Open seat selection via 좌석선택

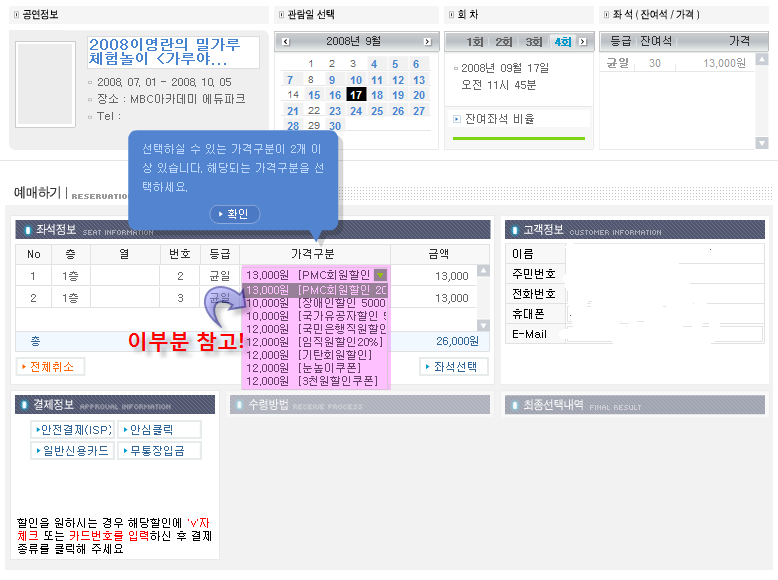coord(454,367)
